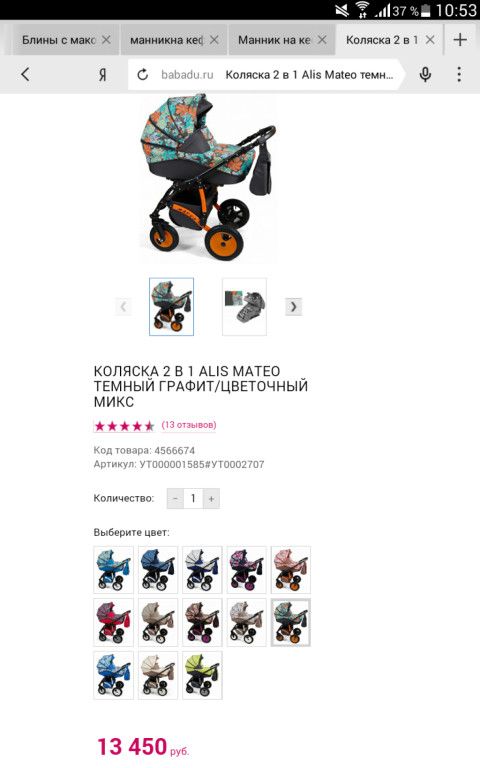Screen dimensions: 480x768
Task: Open the three-dot browser menu
Action: pyautogui.click(x=459, y=74)
